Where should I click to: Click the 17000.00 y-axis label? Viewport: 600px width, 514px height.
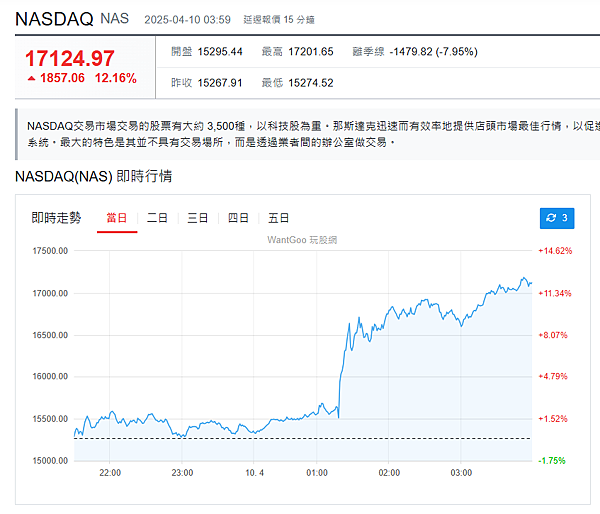coord(50,294)
